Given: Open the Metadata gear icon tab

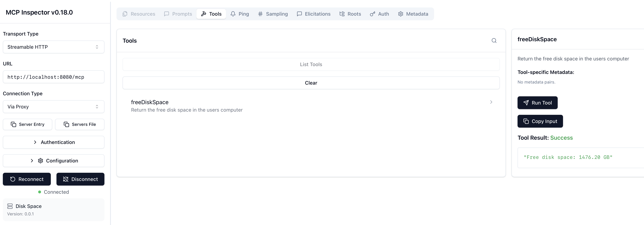Looking at the screenshot, I should pyautogui.click(x=401, y=14).
